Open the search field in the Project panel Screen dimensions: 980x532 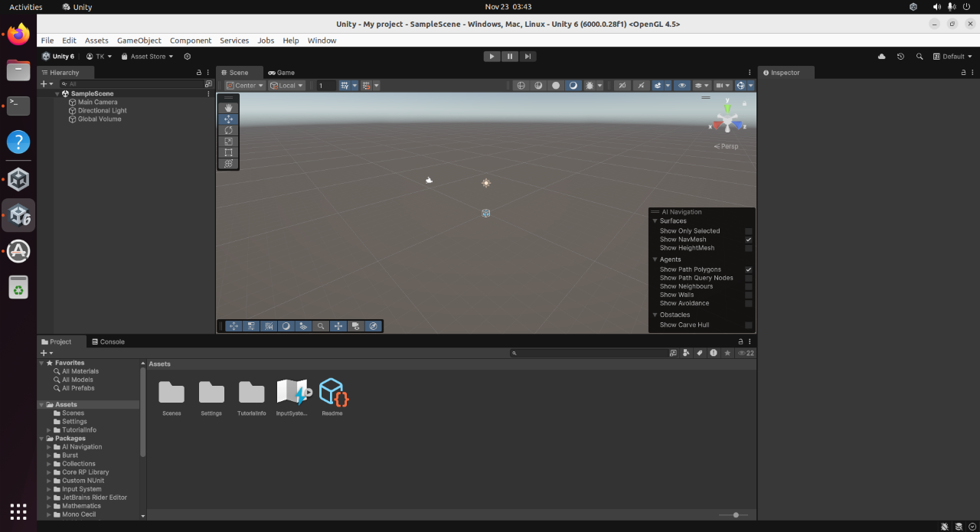coord(590,353)
